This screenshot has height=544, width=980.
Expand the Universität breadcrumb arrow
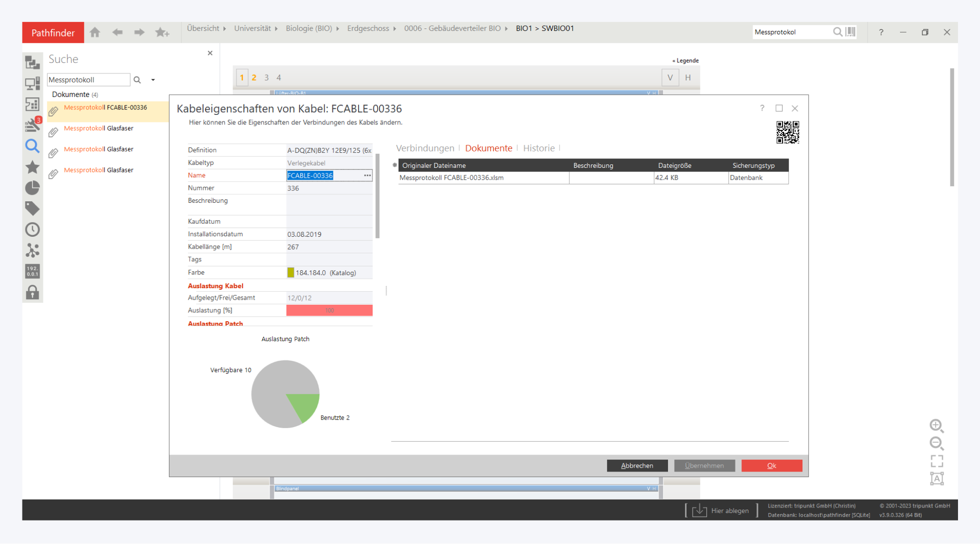276,28
